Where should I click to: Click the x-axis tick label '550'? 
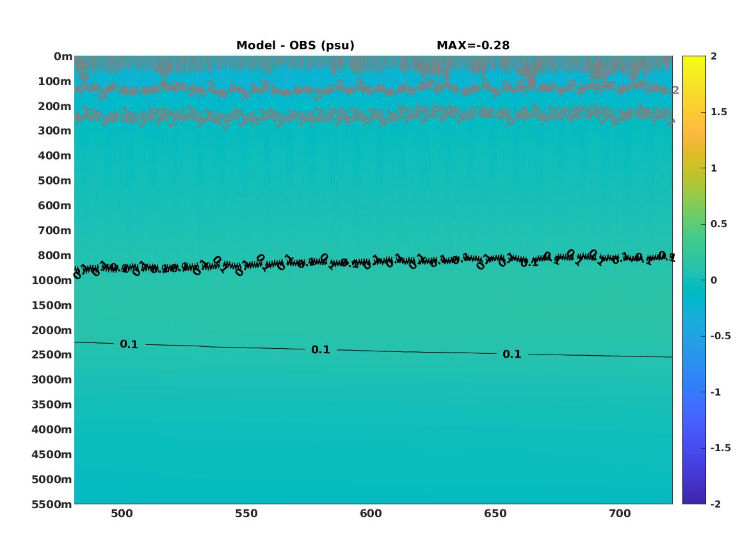246,514
